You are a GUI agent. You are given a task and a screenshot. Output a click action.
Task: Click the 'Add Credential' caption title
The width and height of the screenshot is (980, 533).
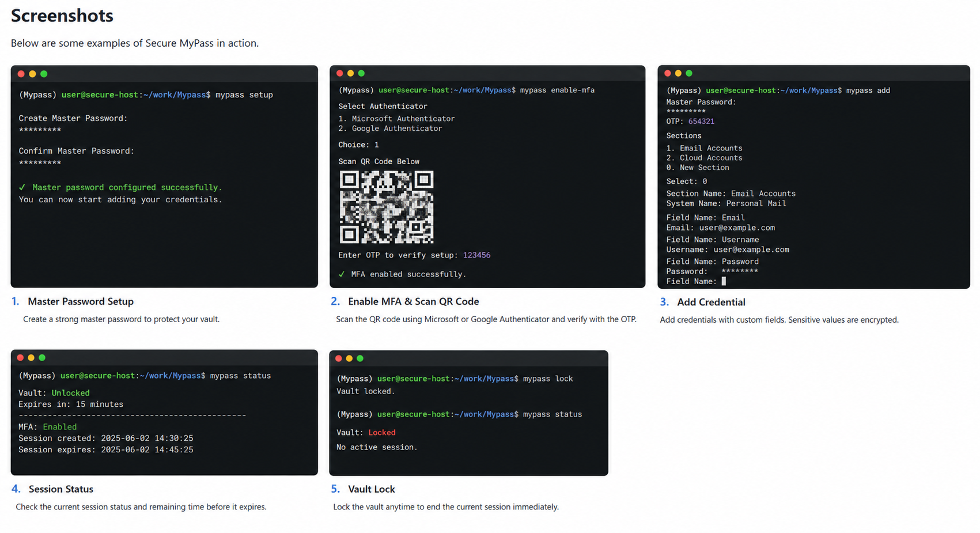[711, 302]
